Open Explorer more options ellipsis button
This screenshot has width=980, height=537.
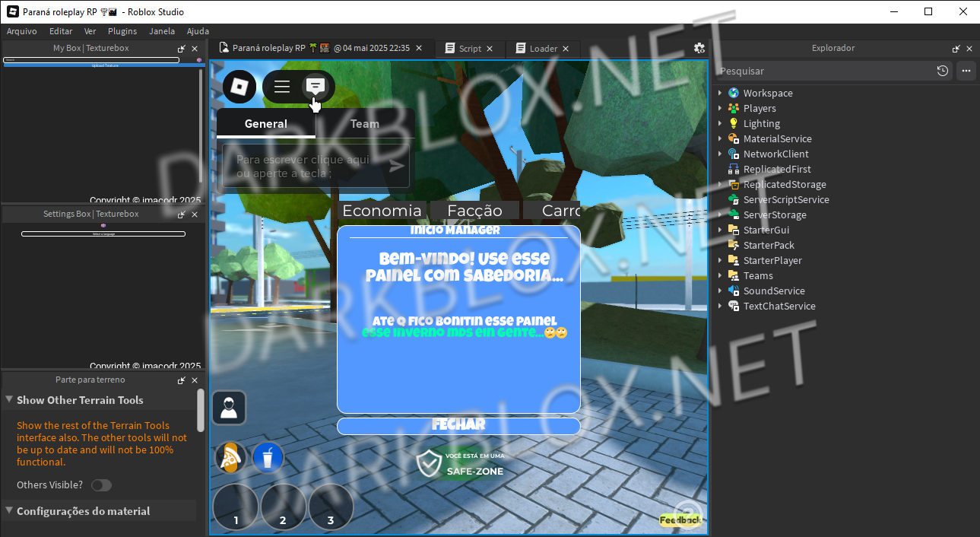click(x=966, y=71)
